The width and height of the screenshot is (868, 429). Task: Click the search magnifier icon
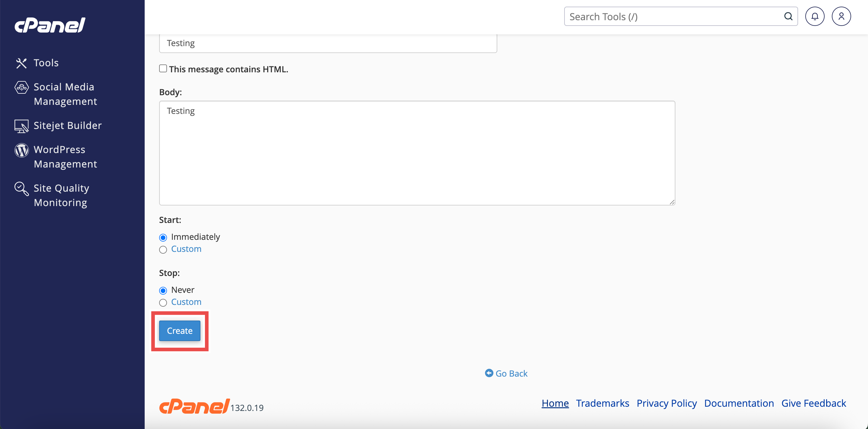pyautogui.click(x=788, y=17)
